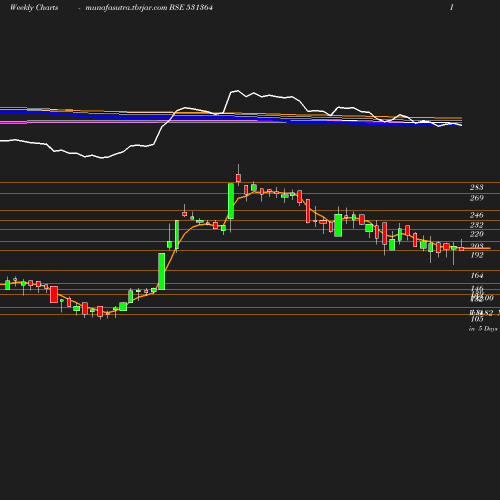Click the red candlestick at the highest peak
500x500 pixels.
pyautogui.click(x=238, y=178)
